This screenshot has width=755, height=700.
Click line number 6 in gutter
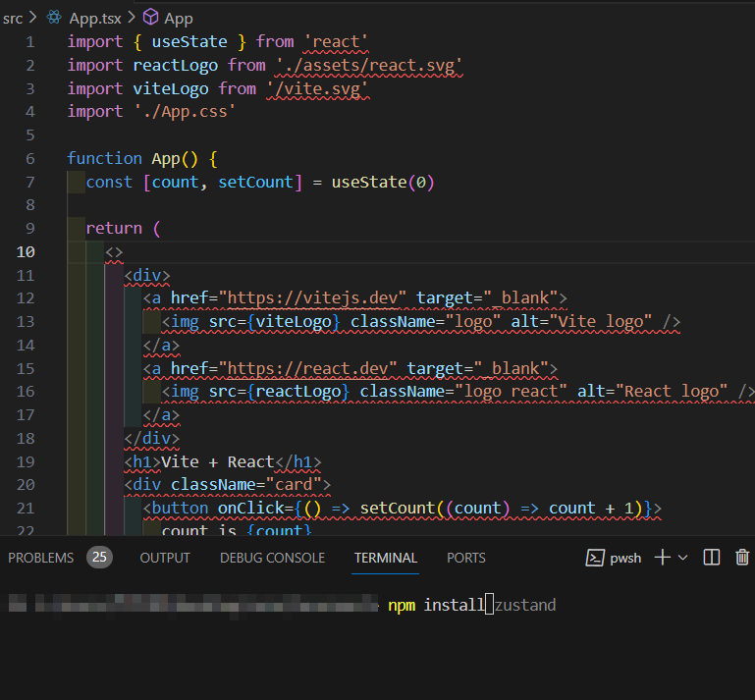click(29, 158)
